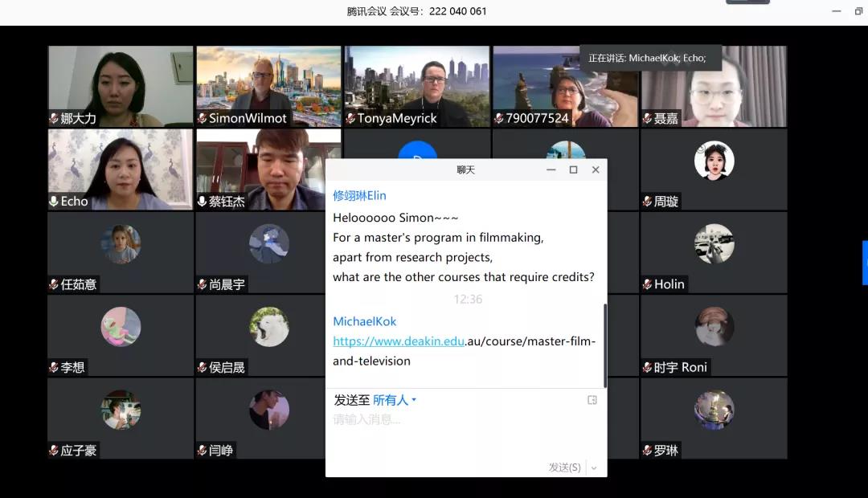868x498 pixels.
Task: Click 侯启晟's dog avatar
Action: pyautogui.click(x=268, y=327)
